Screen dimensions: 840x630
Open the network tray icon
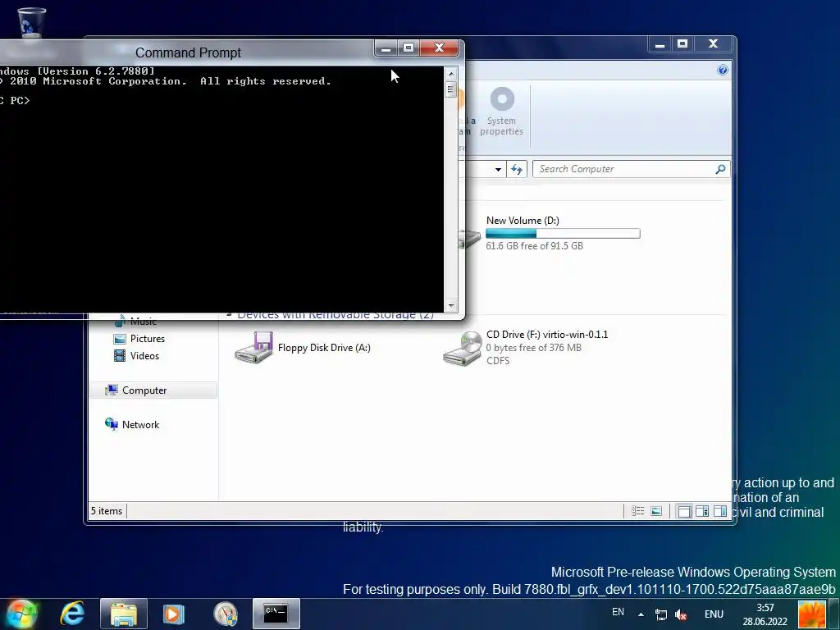661,615
